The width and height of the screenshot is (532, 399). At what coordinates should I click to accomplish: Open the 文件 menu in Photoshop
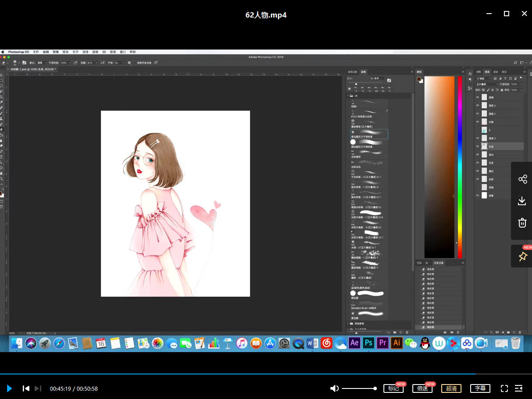[36, 52]
